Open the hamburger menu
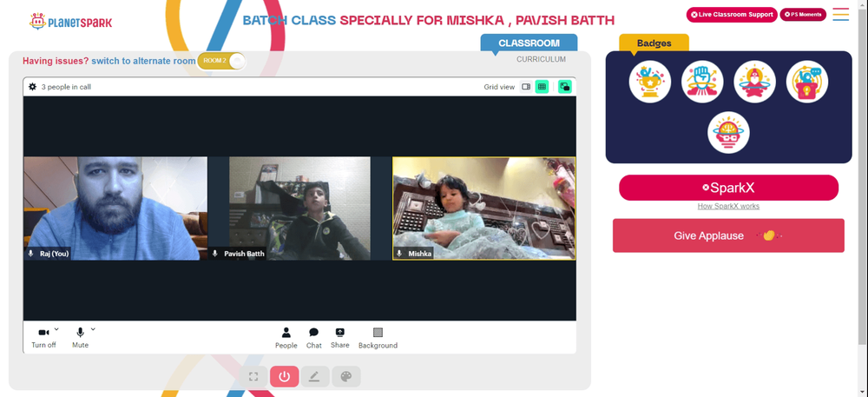 [840, 15]
